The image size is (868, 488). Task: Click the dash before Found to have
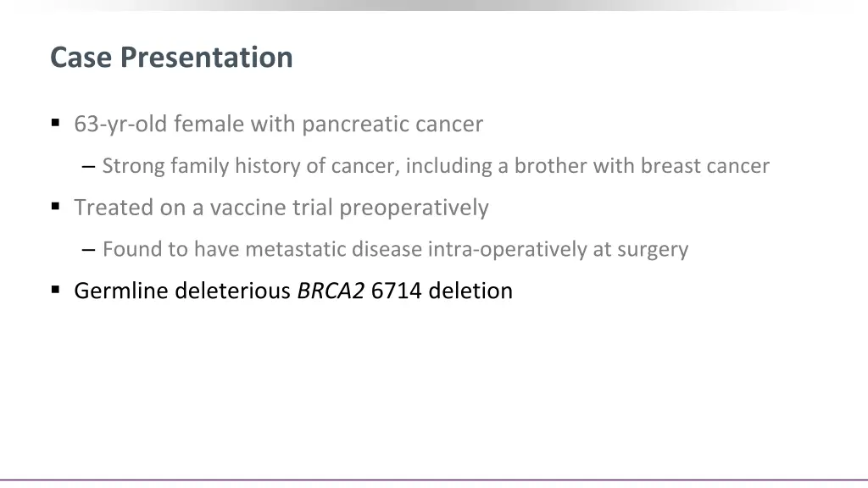pos(88,250)
